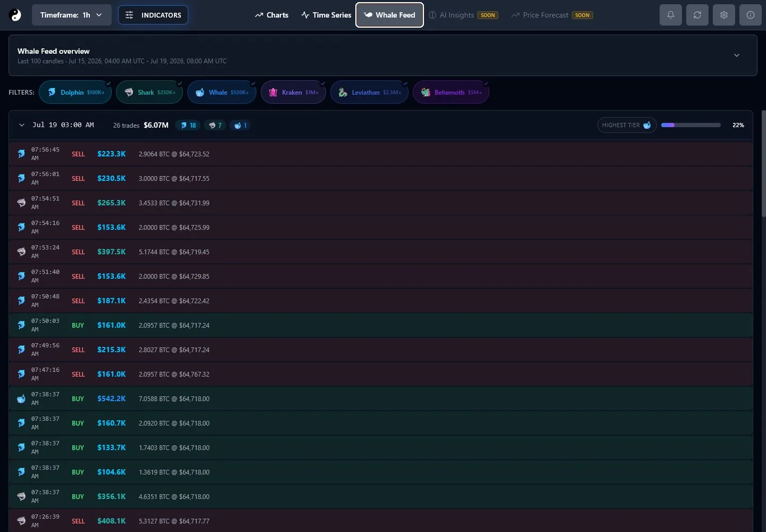Screen dimensions: 766x532
Task: Click dolphin icon of 07:54:16 trade
Action: pyautogui.click(x=21, y=227)
